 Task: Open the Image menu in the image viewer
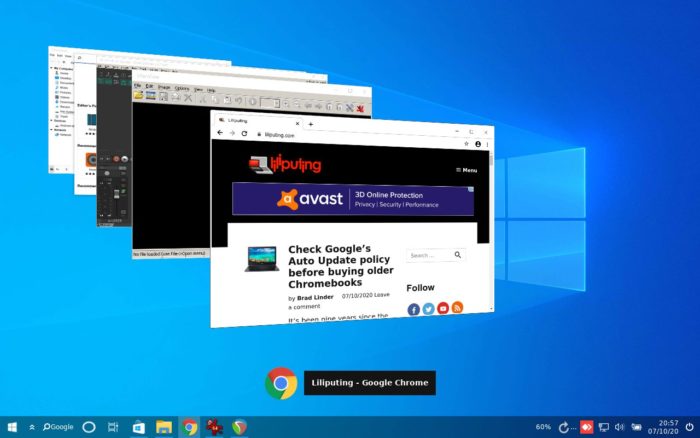[164, 88]
